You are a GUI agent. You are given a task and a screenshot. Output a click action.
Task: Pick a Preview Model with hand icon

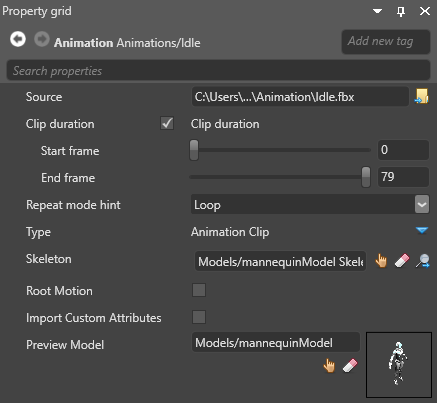click(x=329, y=365)
